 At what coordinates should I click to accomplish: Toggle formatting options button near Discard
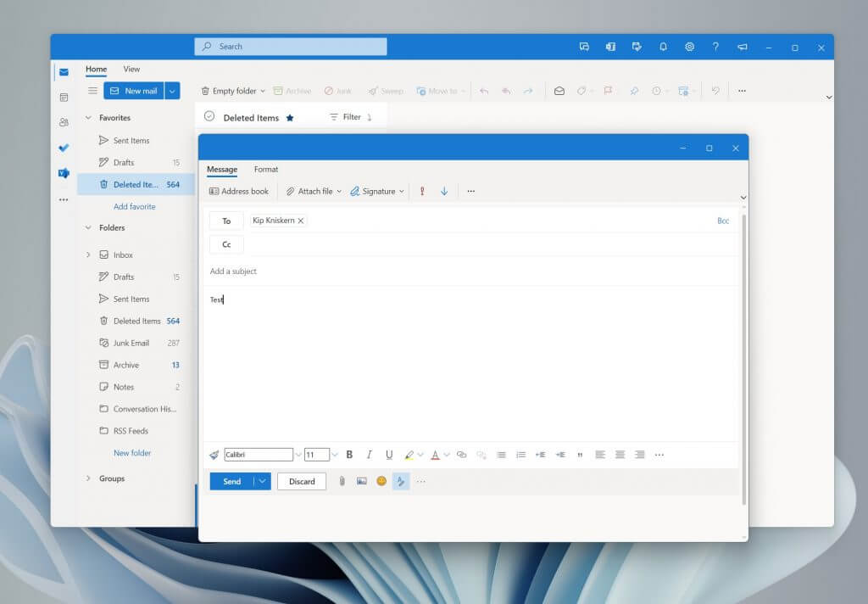pyautogui.click(x=401, y=482)
